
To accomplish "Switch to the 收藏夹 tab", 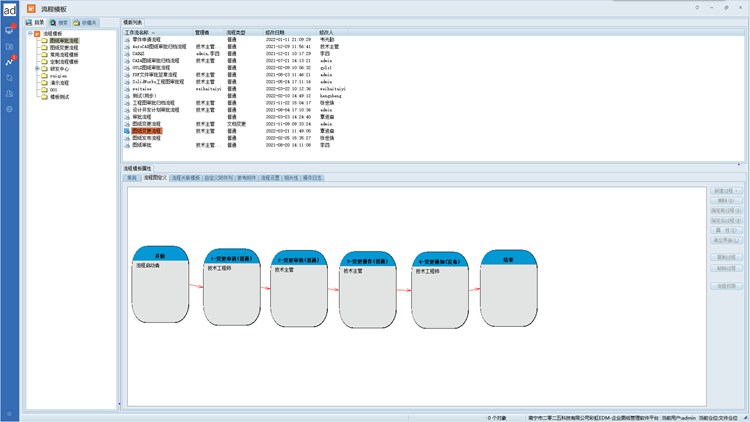I will click(x=85, y=21).
